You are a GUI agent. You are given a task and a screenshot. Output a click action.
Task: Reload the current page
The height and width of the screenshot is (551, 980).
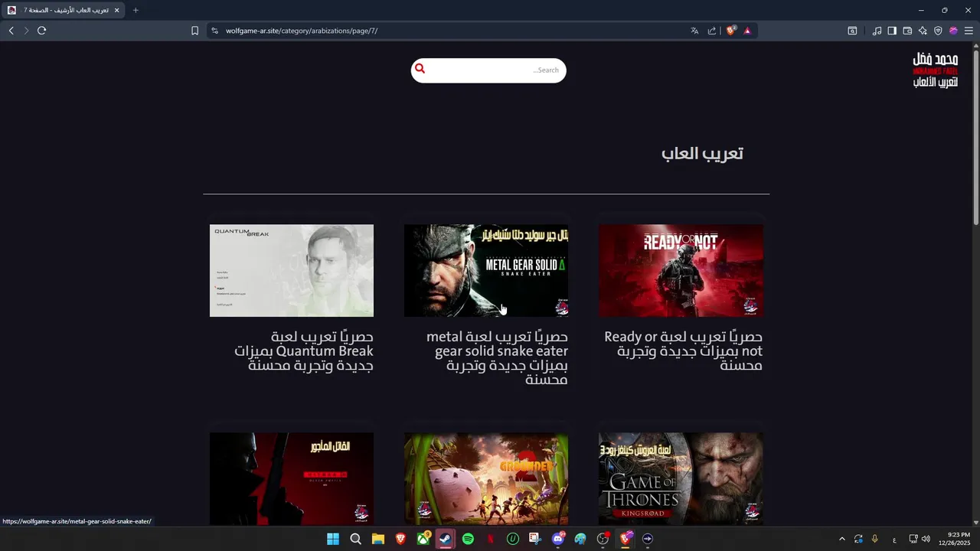click(x=41, y=31)
